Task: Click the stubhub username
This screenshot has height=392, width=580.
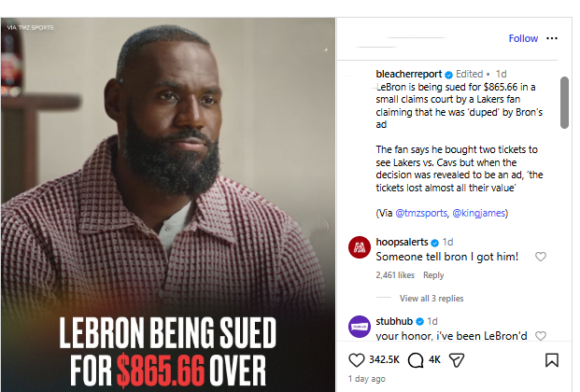Action: (x=398, y=321)
